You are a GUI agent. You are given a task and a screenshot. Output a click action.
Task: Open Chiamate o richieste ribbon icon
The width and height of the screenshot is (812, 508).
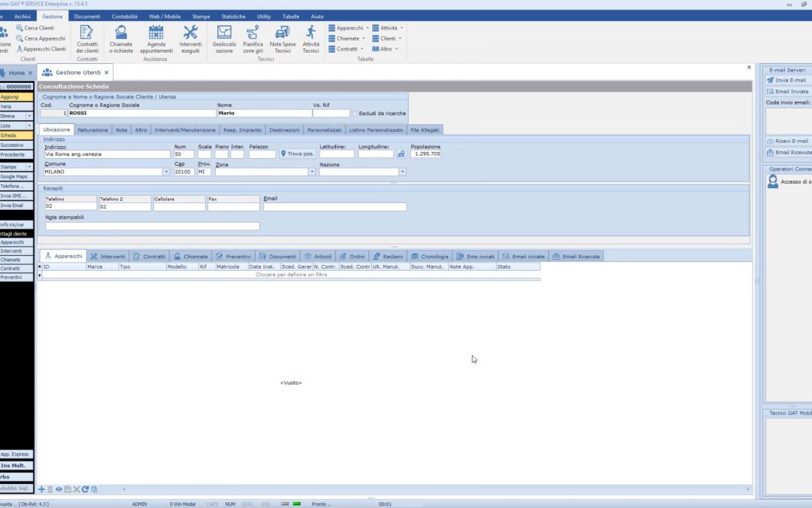120,39
